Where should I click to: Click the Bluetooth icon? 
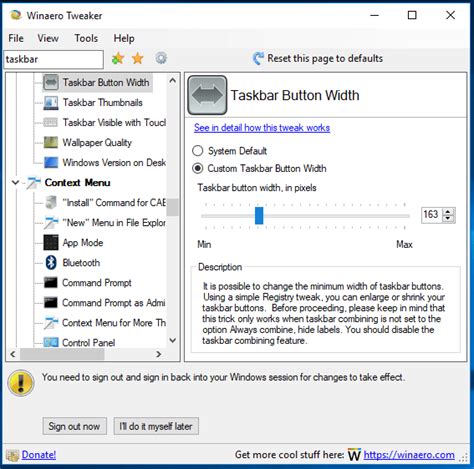click(x=51, y=263)
